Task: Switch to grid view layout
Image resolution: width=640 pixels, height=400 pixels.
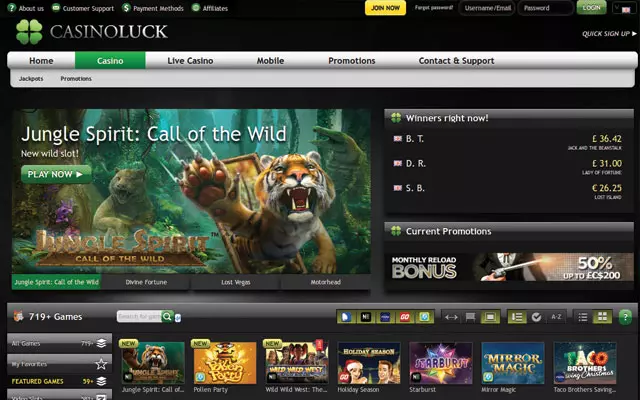Action: pyautogui.click(x=602, y=317)
